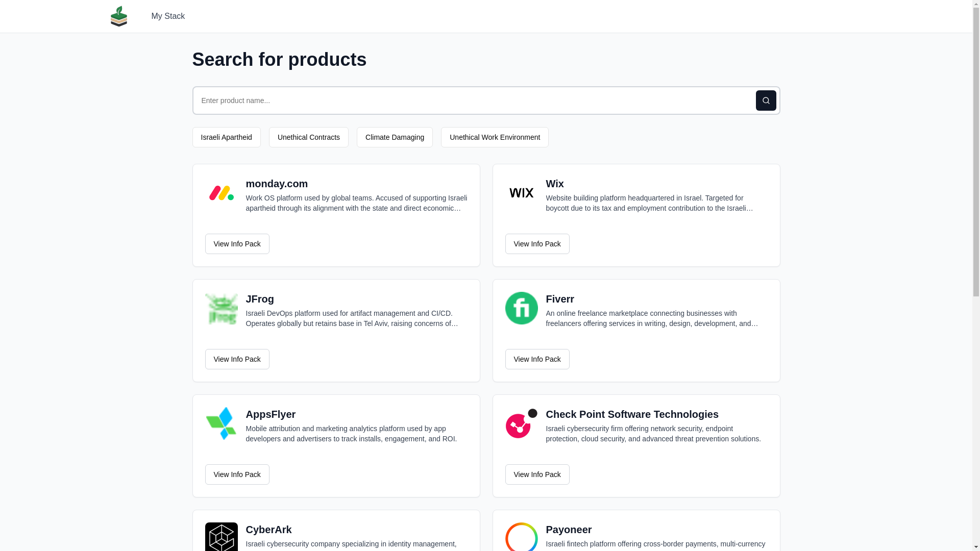View Info Pack for AppsFlyer
This screenshot has height=551, width=980.
[x=237, y=474]
